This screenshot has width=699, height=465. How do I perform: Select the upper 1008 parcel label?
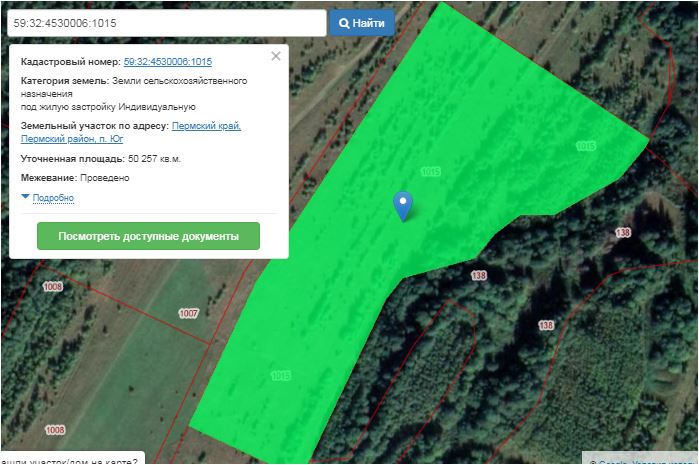pyautogui.click(x=52, y=287)
